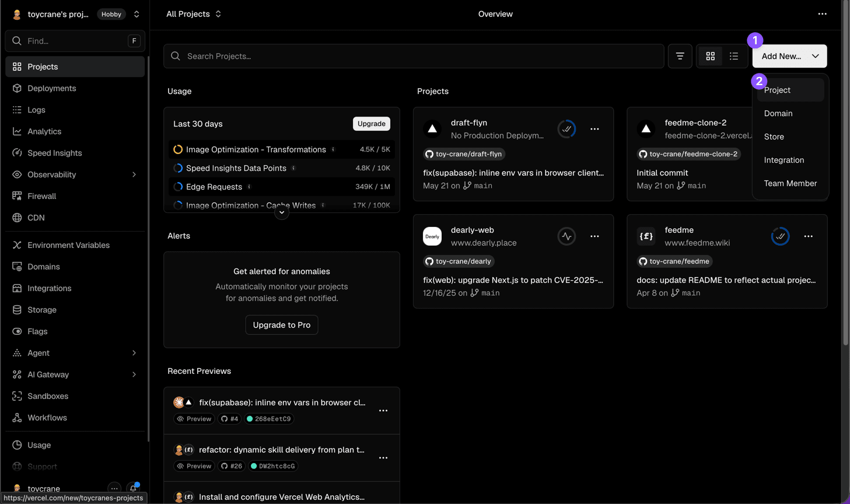The height and width of the screenshot is (504, 850).
Task: Click the dearly-web activity pulse icon
Action: point(566,236)
